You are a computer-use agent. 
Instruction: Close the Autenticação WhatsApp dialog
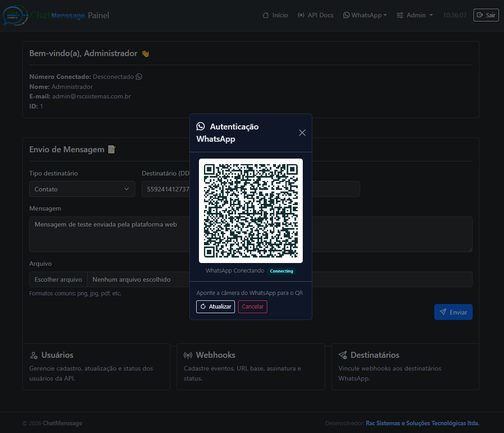[x=302, y=133]
